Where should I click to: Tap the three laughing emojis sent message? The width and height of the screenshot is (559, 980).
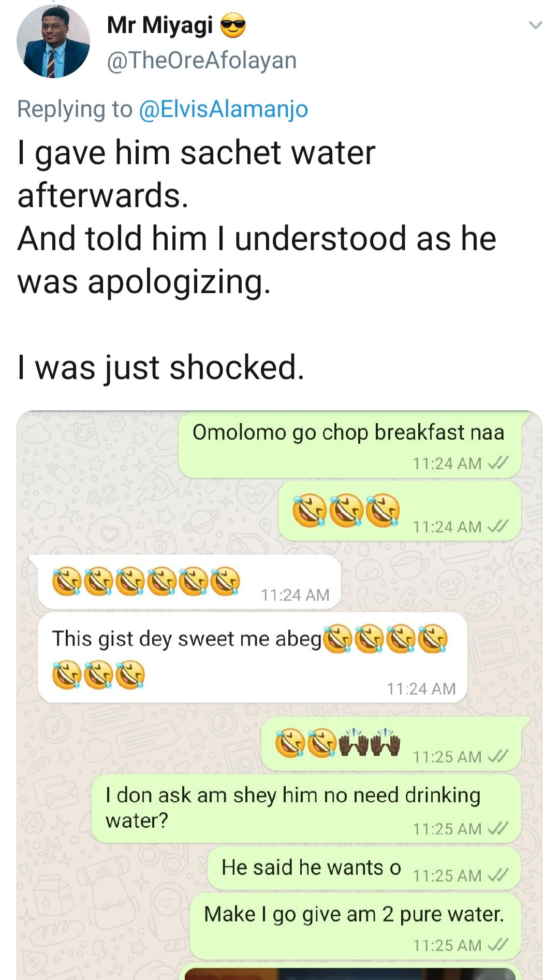400,511
